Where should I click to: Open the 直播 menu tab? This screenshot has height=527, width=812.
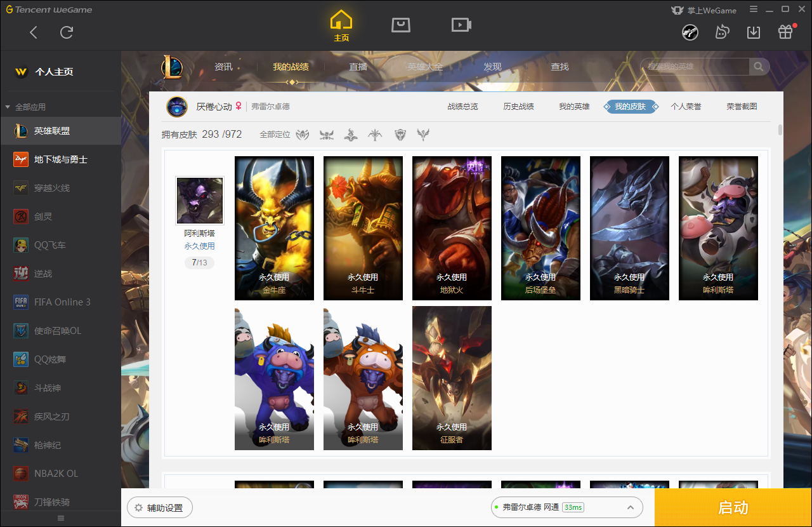pyautogui.click(x=358, y=67)
